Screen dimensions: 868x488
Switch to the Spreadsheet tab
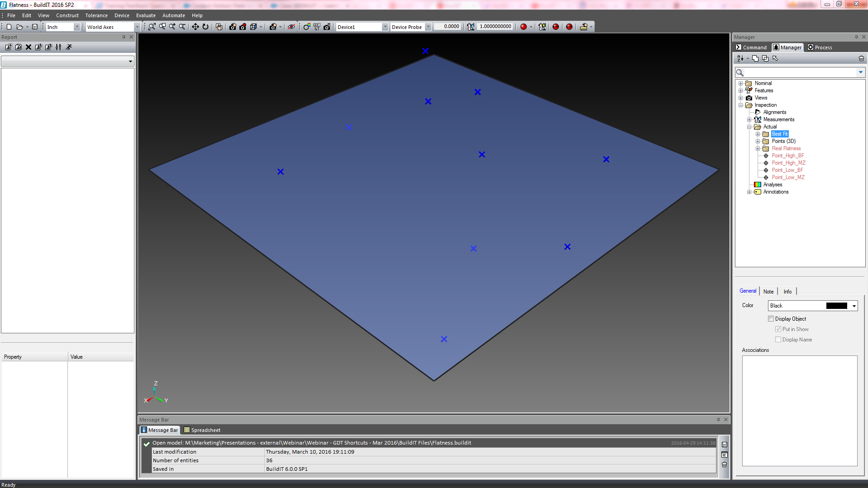(202, 430)
